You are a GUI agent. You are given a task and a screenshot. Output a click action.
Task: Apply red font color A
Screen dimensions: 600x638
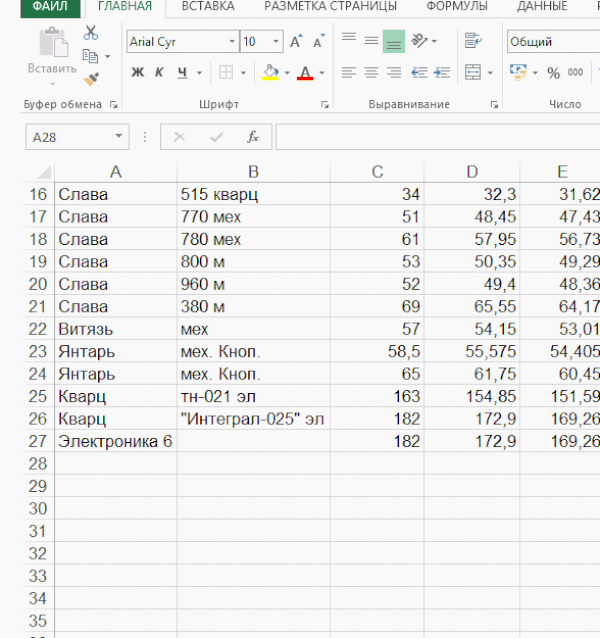pyautogui.click(x=305, y=72)
